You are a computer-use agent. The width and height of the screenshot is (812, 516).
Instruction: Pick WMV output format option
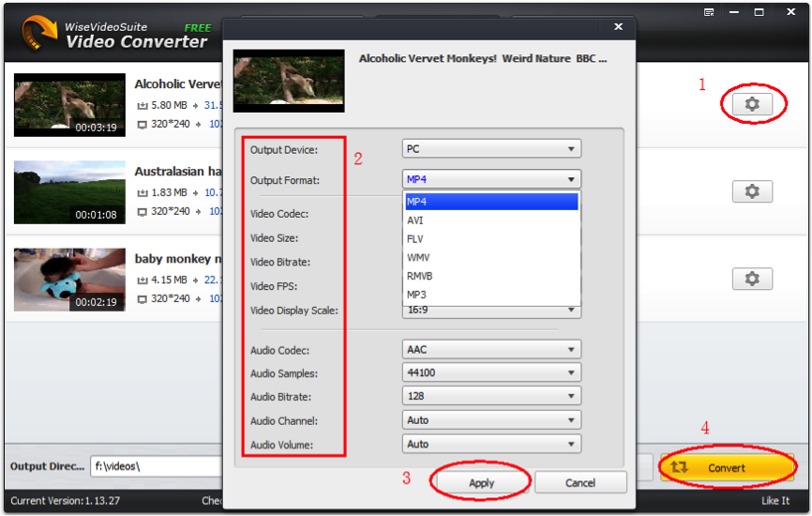[x=418, y=257]
